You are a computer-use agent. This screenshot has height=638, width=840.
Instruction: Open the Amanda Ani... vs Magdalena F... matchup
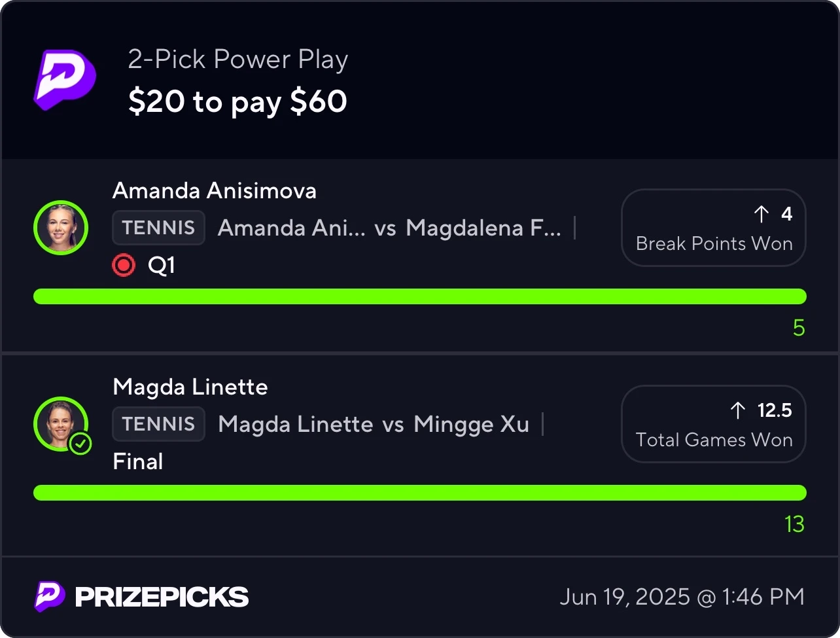tap(390, 228)
